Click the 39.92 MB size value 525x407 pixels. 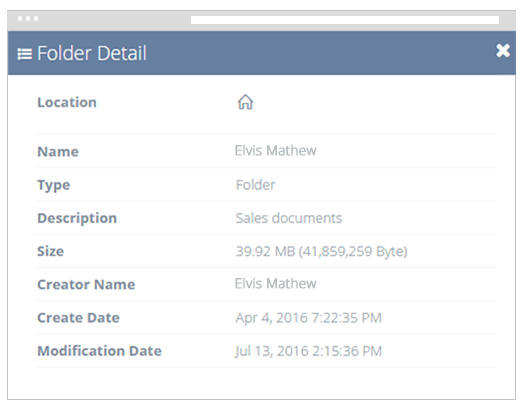(x=321, y=251)
